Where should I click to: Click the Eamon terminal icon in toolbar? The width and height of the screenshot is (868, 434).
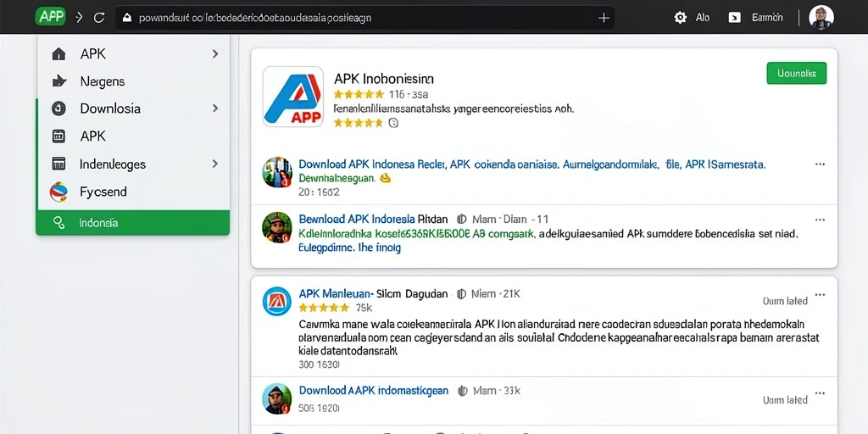point(735,18)
